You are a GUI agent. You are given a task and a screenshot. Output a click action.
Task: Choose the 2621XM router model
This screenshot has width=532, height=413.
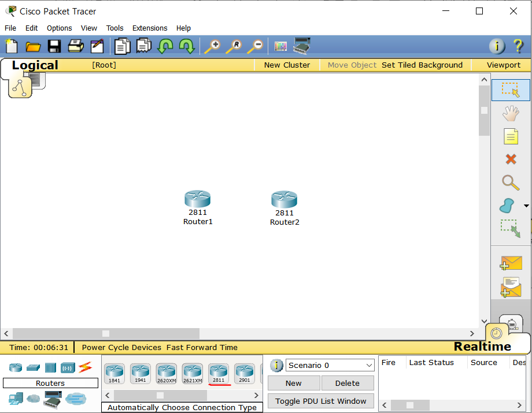[x=193, y=373]
